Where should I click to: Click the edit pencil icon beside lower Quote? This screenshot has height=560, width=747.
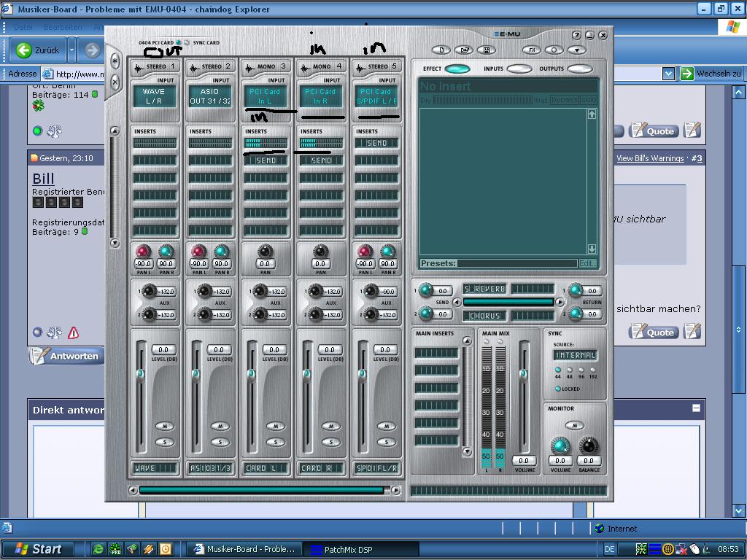693,332
